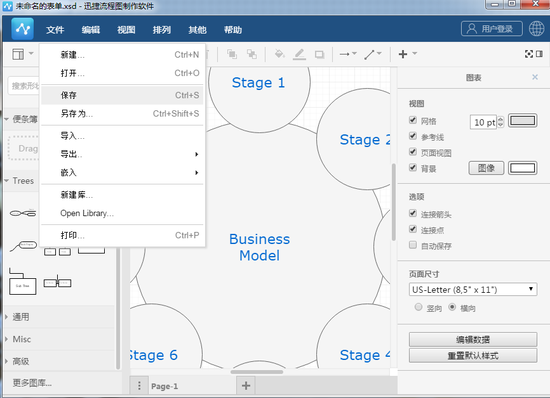Toggle the 参考线 checkbox
The width and height of the screenshot is (550, 398).
click(413, 136)
